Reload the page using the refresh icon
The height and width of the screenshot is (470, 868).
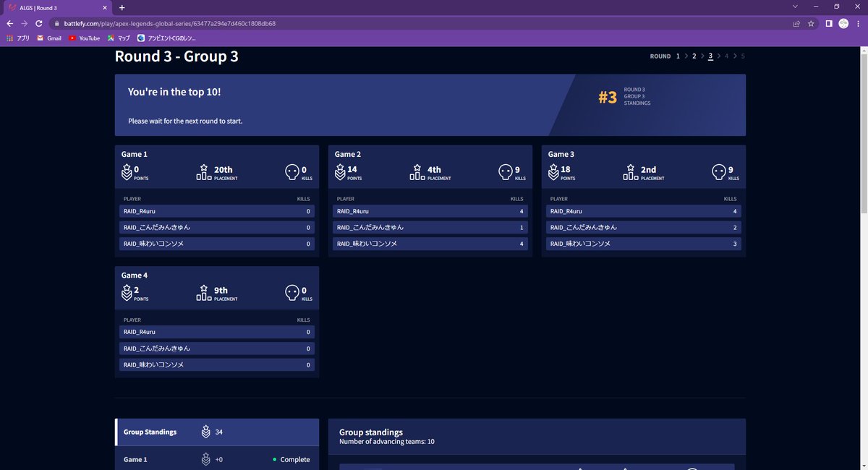[x=38, y=23]
